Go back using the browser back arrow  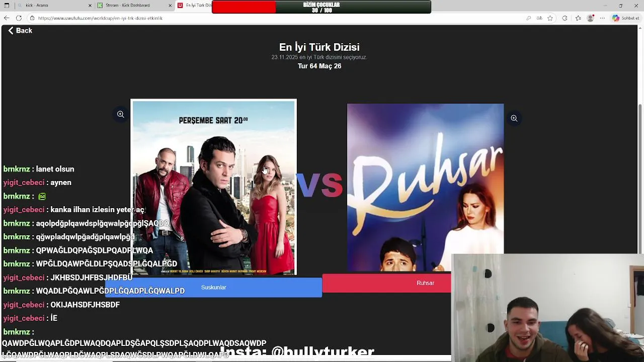point(7,18)
